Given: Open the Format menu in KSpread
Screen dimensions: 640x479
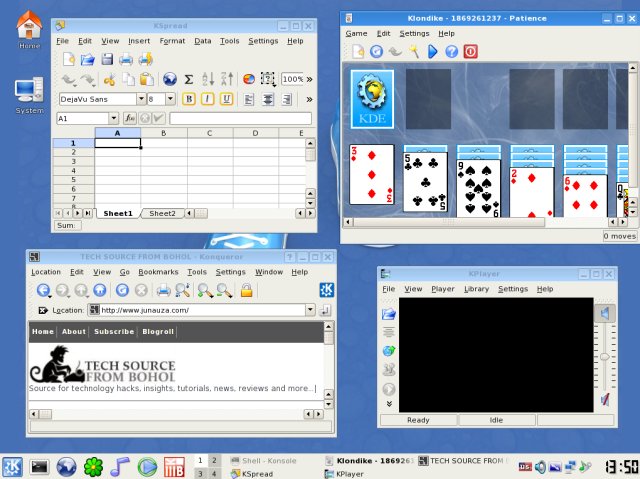Looking at the screenshot, I should 172,41.
